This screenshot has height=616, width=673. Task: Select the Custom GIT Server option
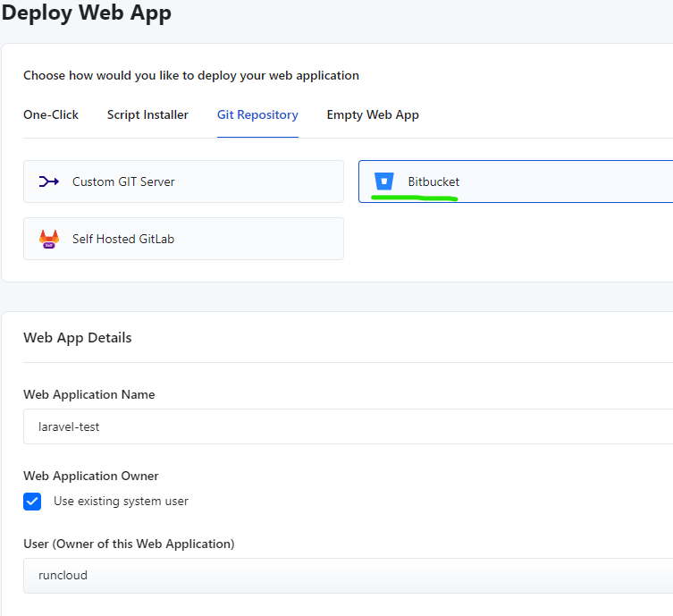(183, 181)
